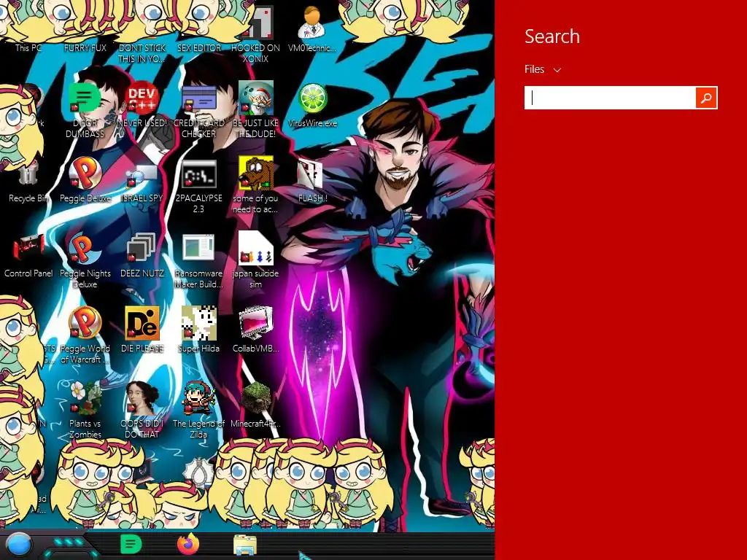Open the DIE PLEASE shortcut

click(x=142, y=330)
